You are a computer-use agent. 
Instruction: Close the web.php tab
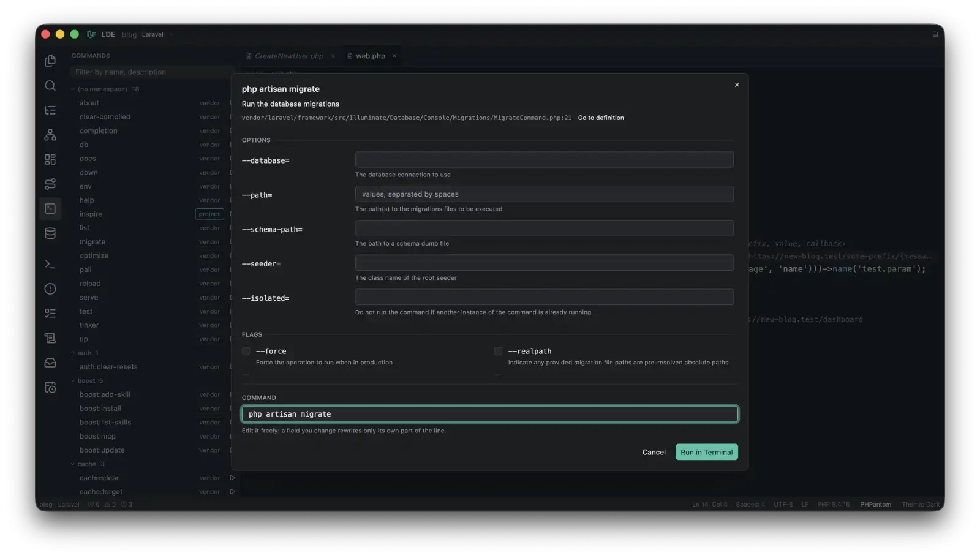click(x=394, y=56)
